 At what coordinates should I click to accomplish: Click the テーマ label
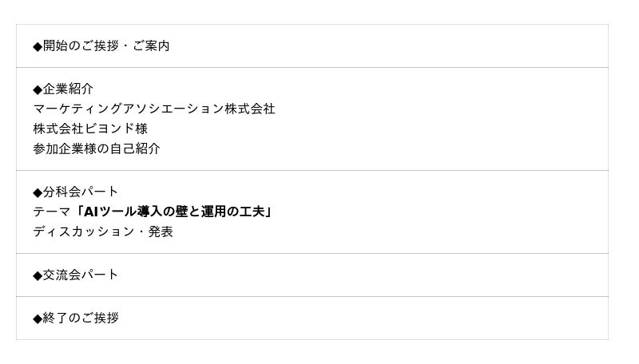(x=52, y=212)
